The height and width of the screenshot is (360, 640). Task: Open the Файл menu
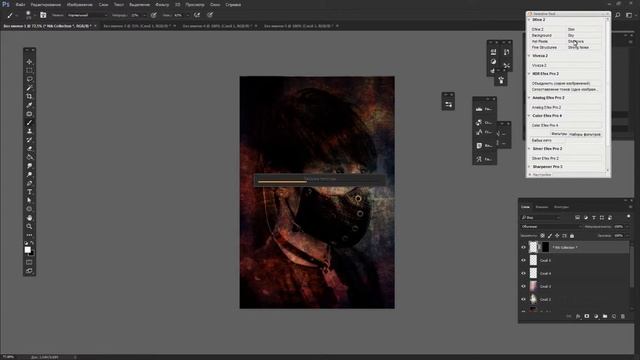20,4
